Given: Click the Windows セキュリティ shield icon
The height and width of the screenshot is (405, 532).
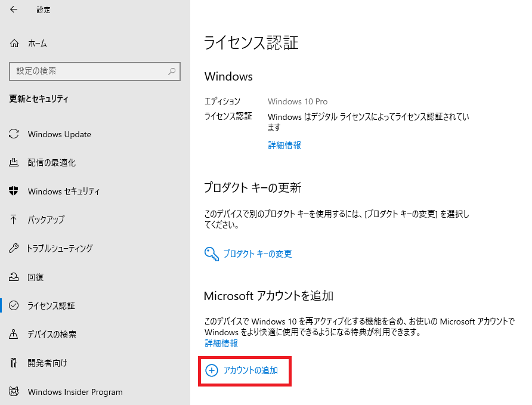Looking at the screenshot, I should tap(14, 191).
